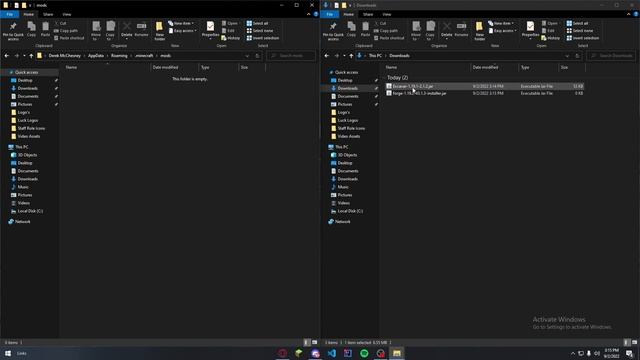
Task: Open File tab in mods window
Action: click(9, 14)
